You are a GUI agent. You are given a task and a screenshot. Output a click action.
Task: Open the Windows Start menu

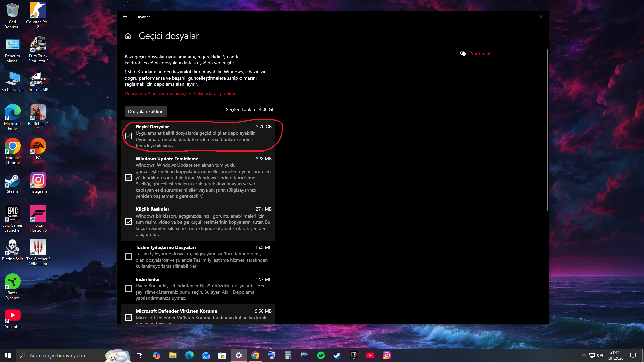click(x=8, y=355)
